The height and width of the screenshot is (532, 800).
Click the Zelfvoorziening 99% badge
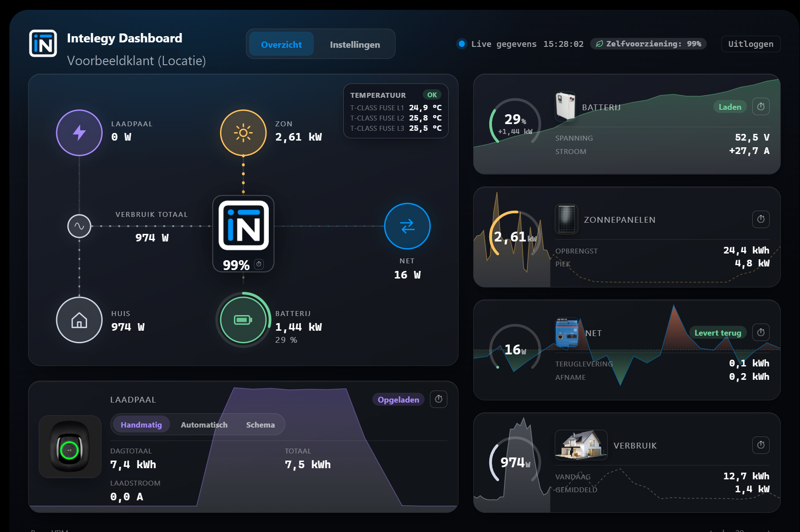[648, 44]
